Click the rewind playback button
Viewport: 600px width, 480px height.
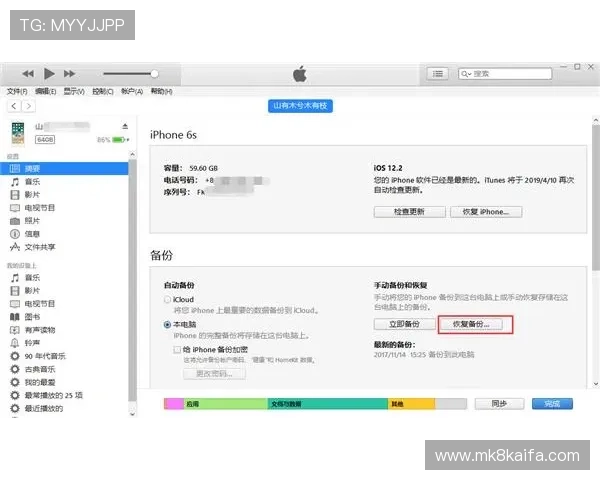tap(28, 73)
